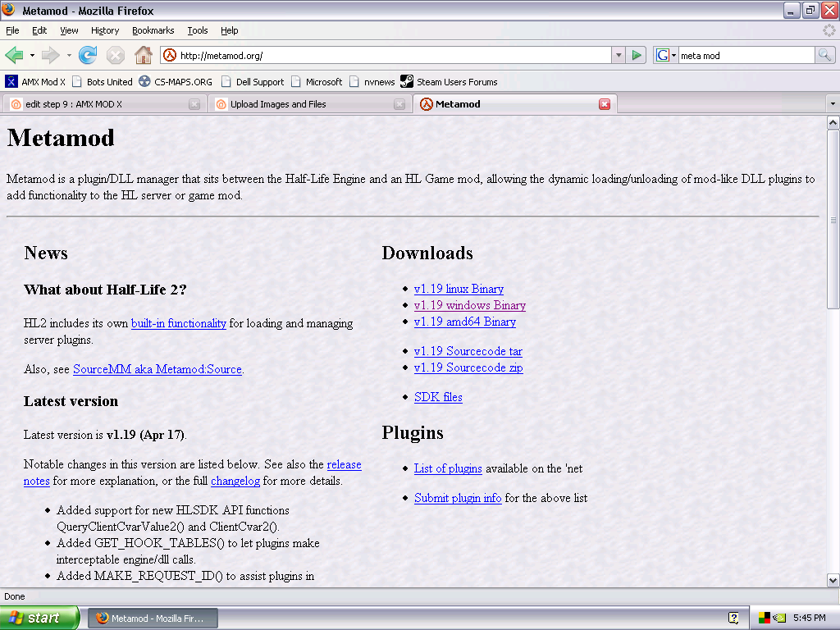The width and height of the screenshot is (840, 630).
Task: Open the nvnews bookmark
Action: (372, 82)
